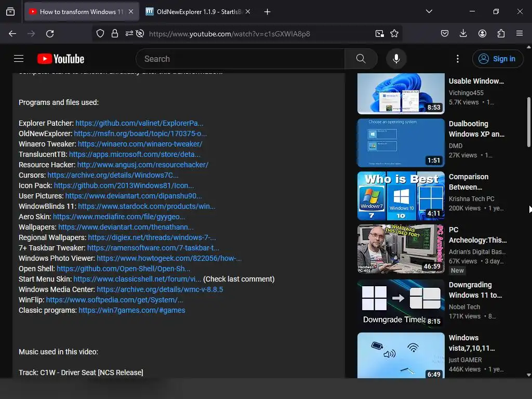Viewport: 532px width, 399px height.
Task: Open the WinFlip softpedia link
Action: point(115,300)
